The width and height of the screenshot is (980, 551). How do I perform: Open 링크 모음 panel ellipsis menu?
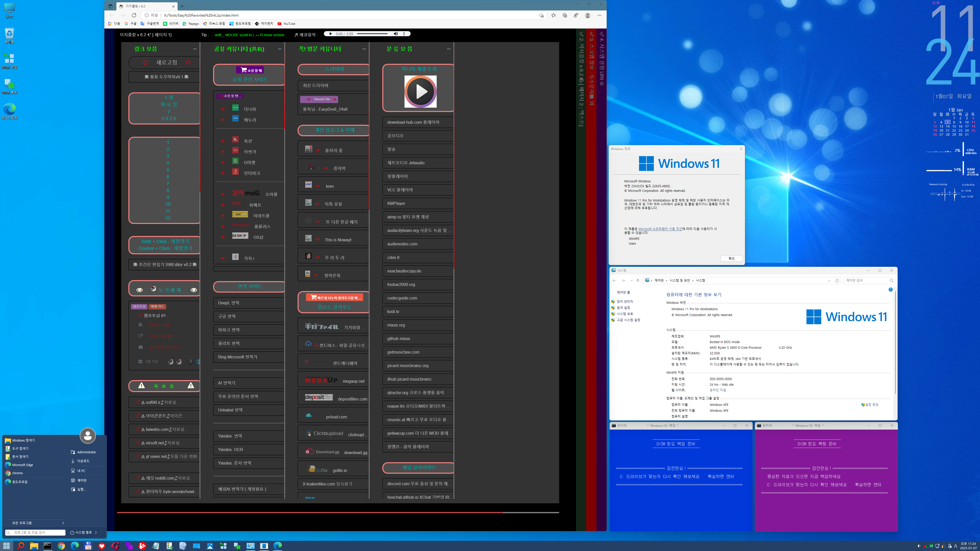pos(195,49)
